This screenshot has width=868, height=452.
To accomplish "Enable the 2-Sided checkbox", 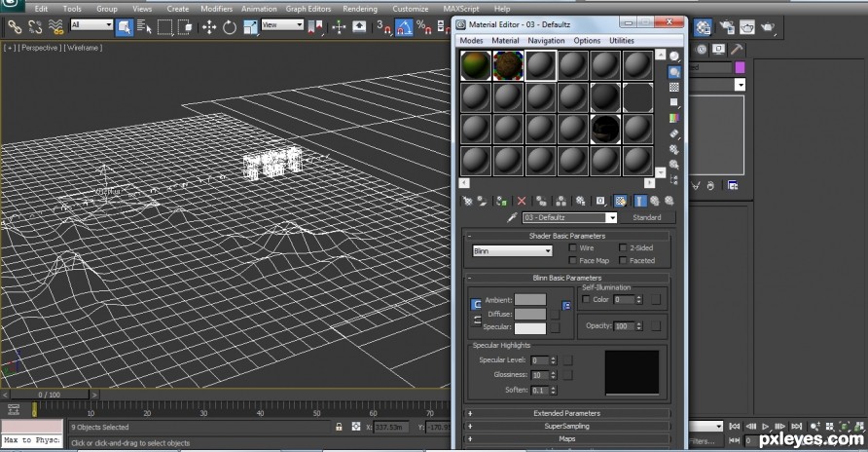I will point(623,247).
